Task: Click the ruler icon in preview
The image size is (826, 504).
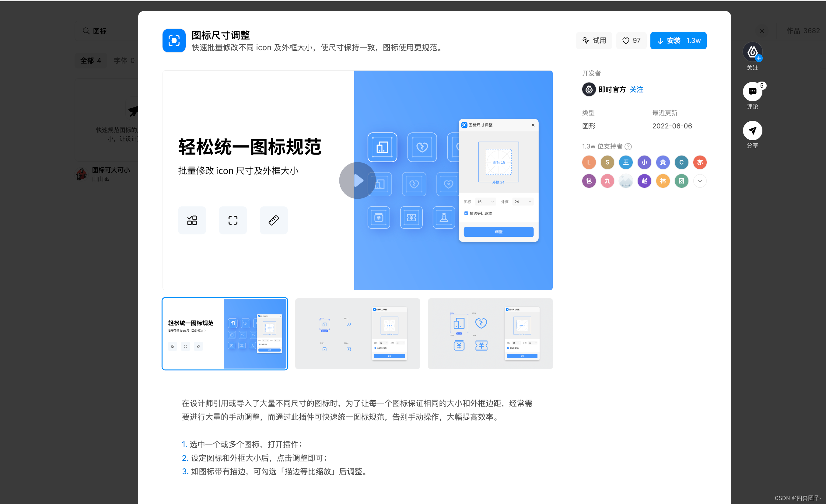Action: [x=274, y=220]
